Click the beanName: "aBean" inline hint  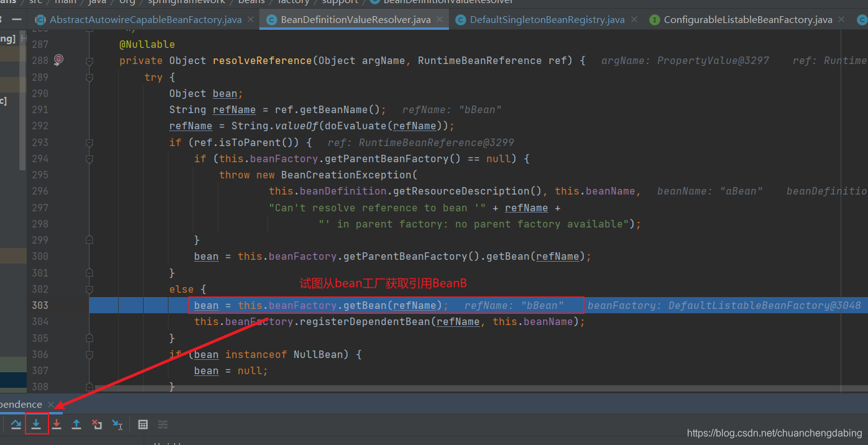710,191
